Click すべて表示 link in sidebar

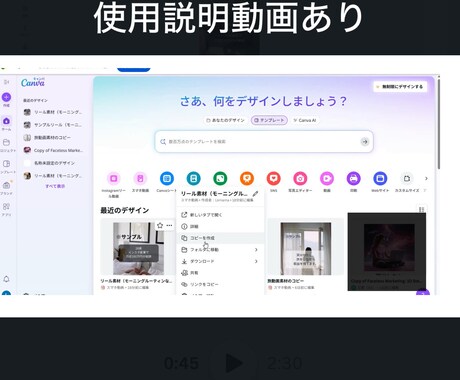[55, 186]
